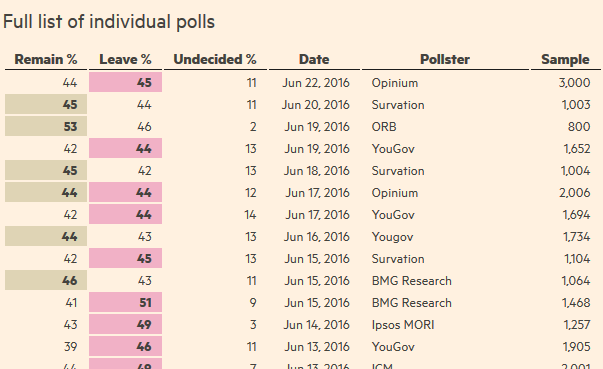Viewport: 603px width, 369px height.
Task: Sort by the Sample column header
Action: pyautogui.click(x=565, y=60)
